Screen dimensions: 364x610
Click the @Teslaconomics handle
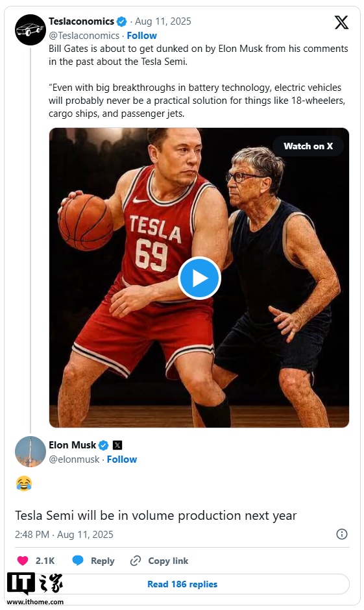coord(84,36)
